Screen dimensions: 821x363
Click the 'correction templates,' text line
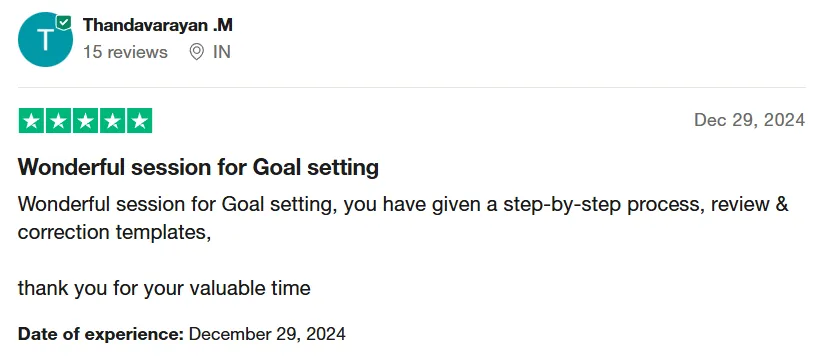114,232
